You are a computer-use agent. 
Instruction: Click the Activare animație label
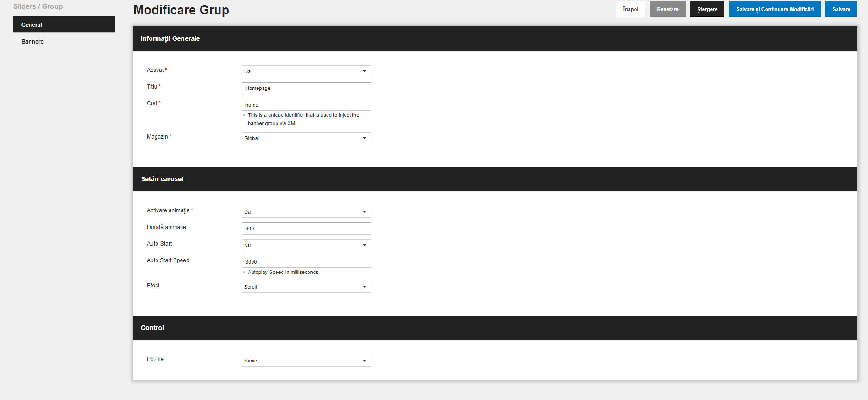170,210
